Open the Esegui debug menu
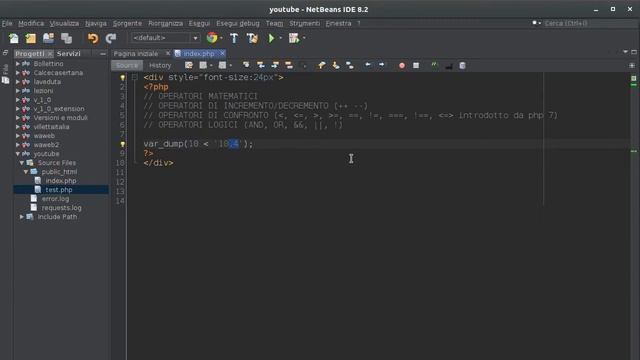 click(x=238, y=24)
